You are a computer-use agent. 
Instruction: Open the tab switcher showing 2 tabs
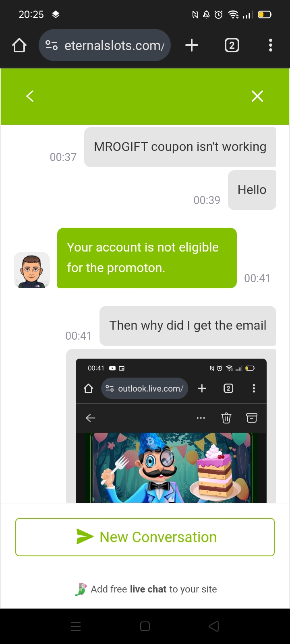coord(232,45)
